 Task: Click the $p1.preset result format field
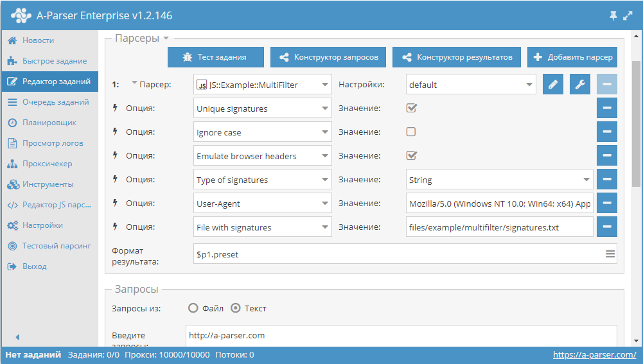[x=405, y=254]
